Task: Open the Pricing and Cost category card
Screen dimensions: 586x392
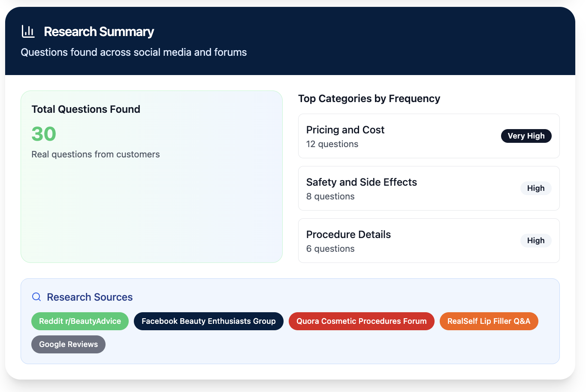Action: pyautogui.click(x=429, y=136)
